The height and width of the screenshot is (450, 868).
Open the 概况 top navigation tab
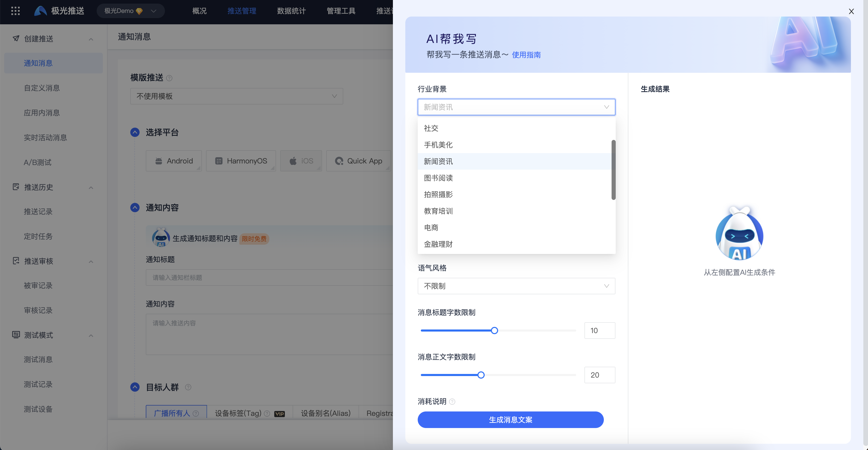[x=199, y=11]
